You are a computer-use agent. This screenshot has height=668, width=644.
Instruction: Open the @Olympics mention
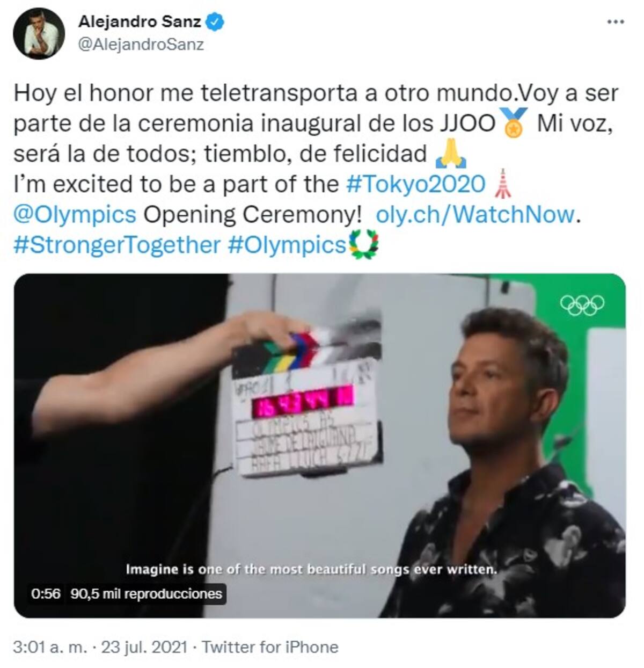(75, 215)
